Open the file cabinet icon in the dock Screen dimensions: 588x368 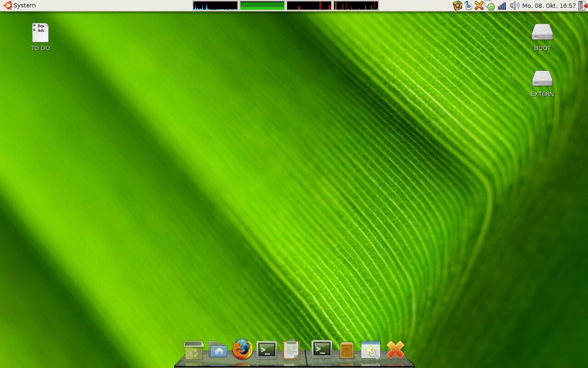point(347,351)
